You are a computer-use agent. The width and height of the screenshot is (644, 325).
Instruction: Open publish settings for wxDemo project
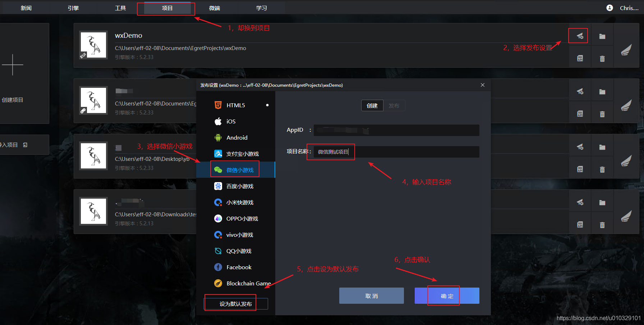580,36
